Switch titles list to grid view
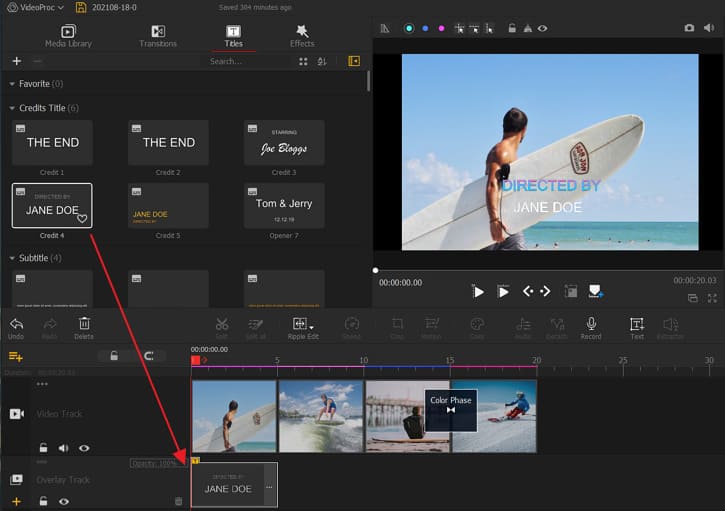 [303, 61]
